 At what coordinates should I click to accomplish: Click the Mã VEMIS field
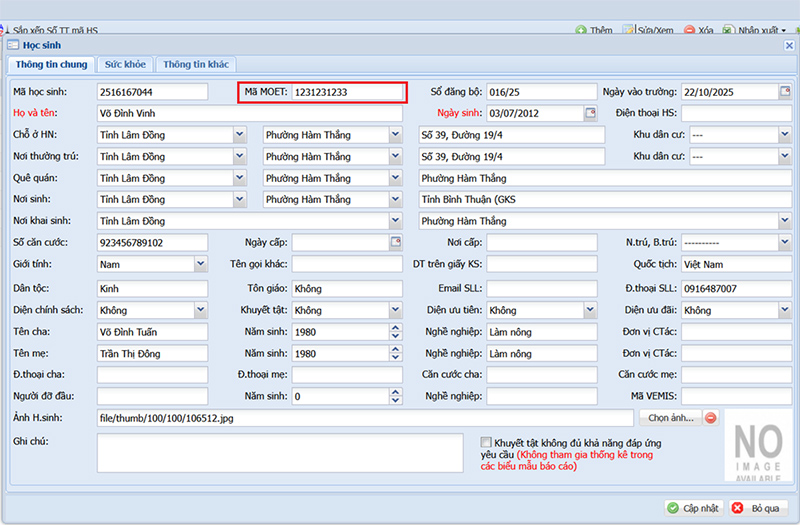737,396
